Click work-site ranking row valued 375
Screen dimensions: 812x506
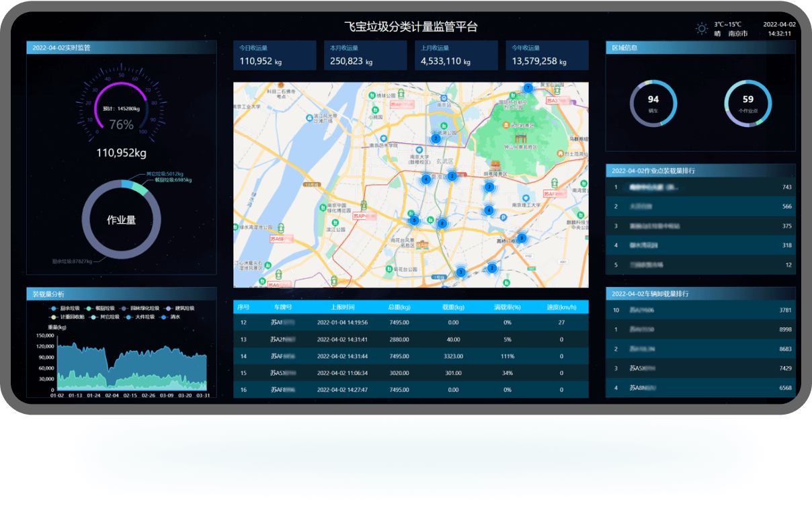click(x=700, y=226)
